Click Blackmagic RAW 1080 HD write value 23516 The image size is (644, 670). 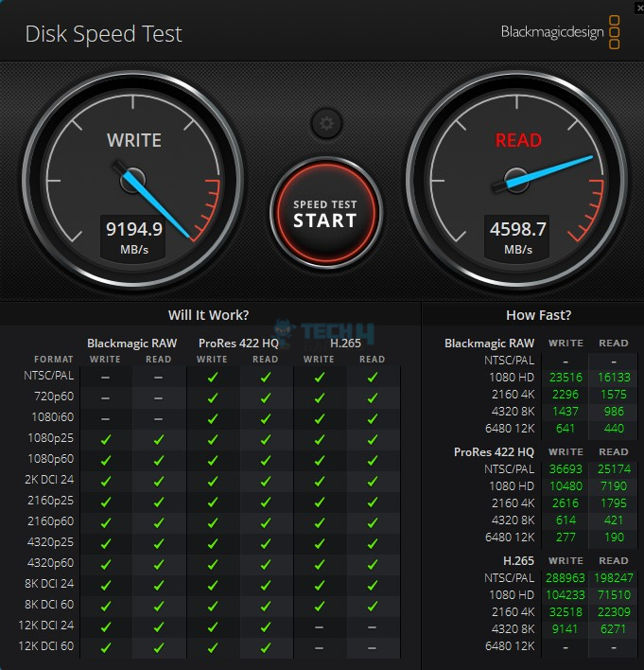566,378
